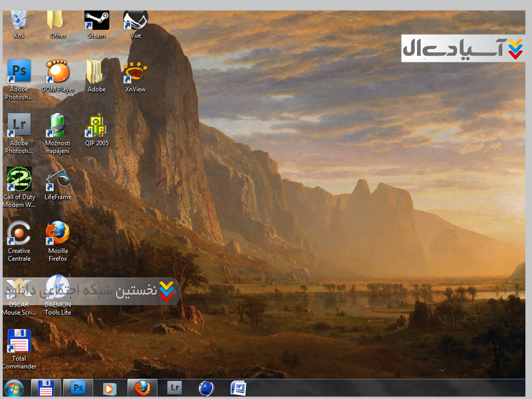
Task: Open the QIP 2005 shortcut
Action: [x=96, y=126]
